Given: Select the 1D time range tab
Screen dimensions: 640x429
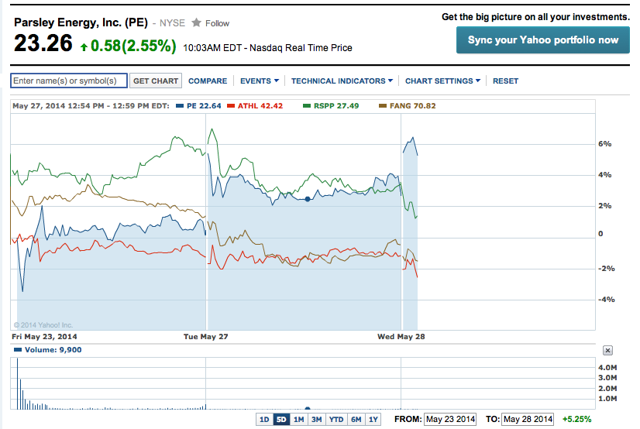Looking at the screenshot, I should 264,419.
